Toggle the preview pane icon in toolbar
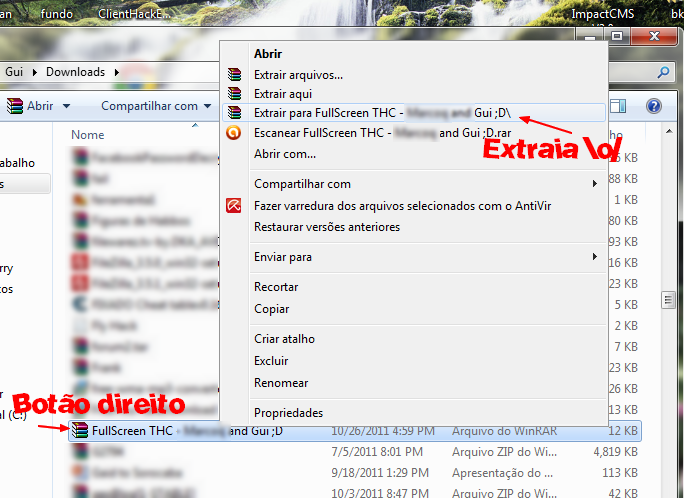684x498 pixels. (x=618, y=106)
